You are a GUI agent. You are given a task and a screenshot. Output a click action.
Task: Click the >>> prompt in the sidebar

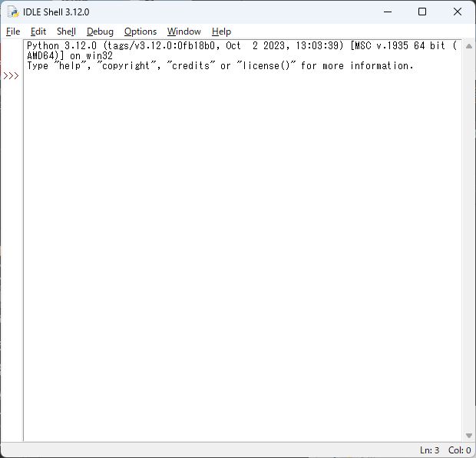pyautogui.click(x=11, y=75)
